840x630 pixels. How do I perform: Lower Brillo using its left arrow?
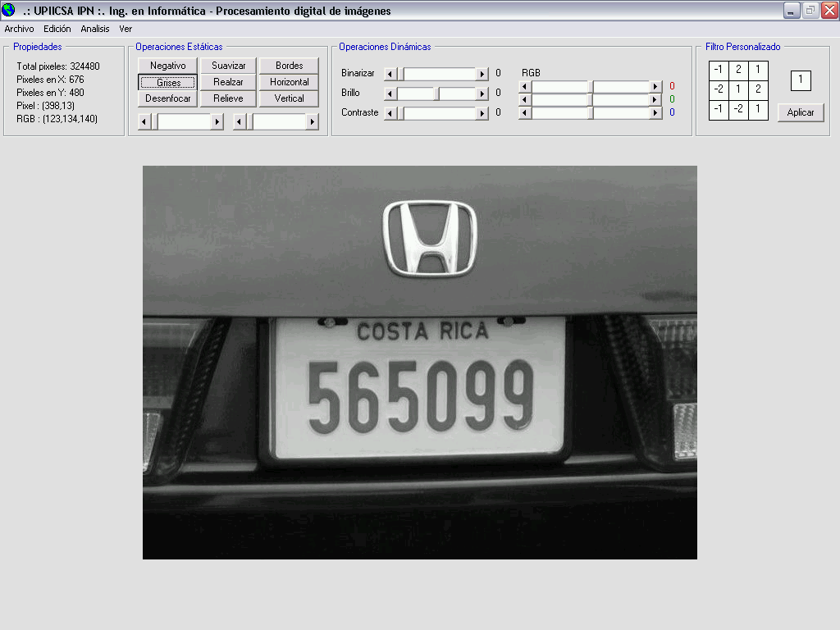390,94
